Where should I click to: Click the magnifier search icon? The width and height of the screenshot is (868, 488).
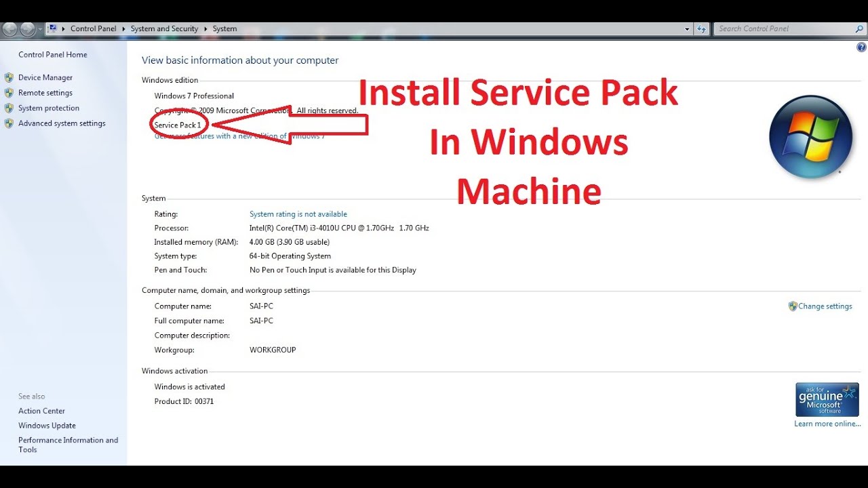point(859,28)
